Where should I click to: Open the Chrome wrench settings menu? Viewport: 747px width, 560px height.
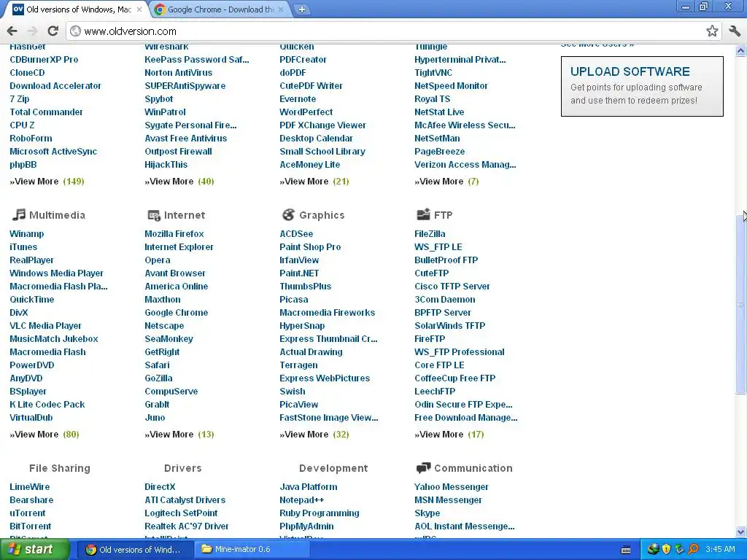[734, 31]
